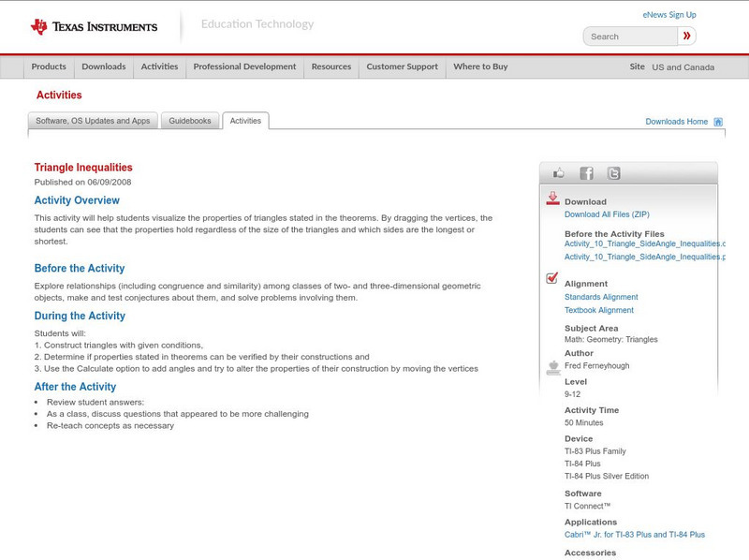
Task: Submit search with the red arrow button
Action: click(686, 36)
